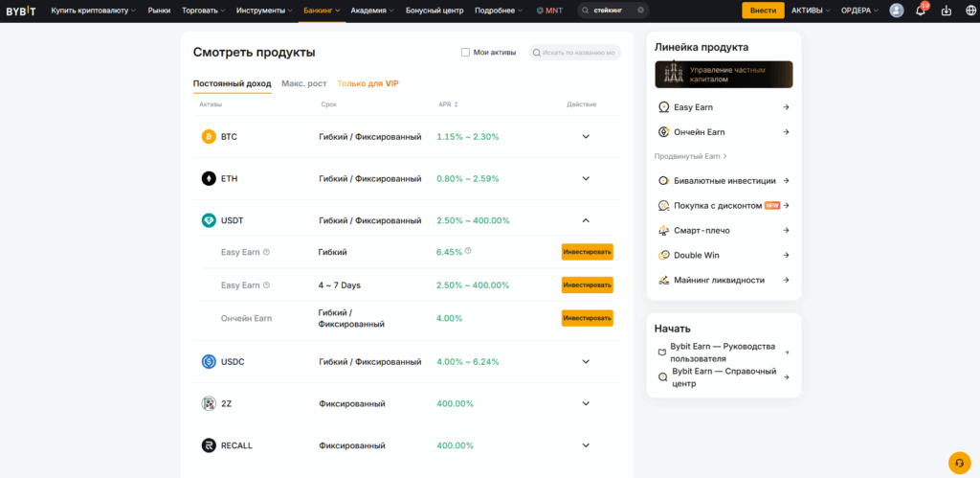Open the user profile avatar
This screenshot has width=980, height=478.
tap(896, 11)
